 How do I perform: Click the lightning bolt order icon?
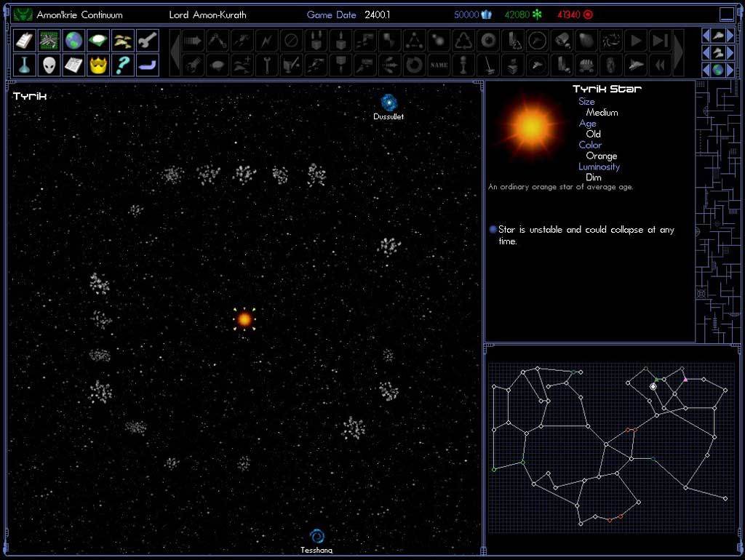(266, 41)
